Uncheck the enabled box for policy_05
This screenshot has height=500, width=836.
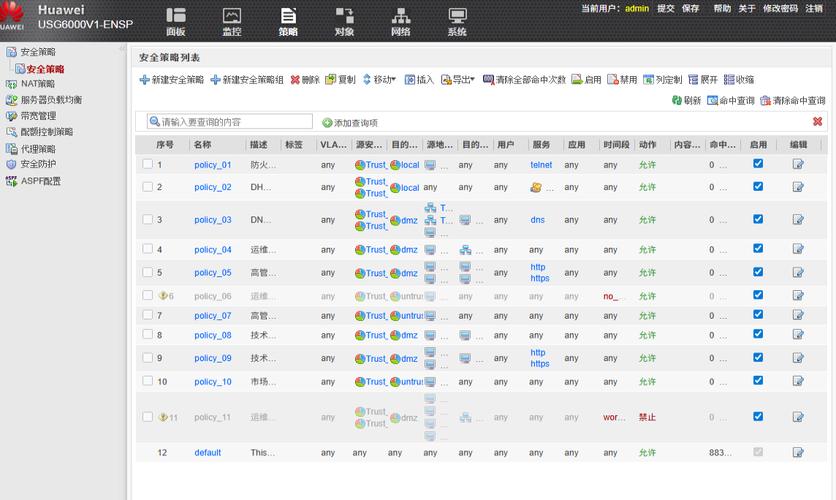(x=758, y=272)
